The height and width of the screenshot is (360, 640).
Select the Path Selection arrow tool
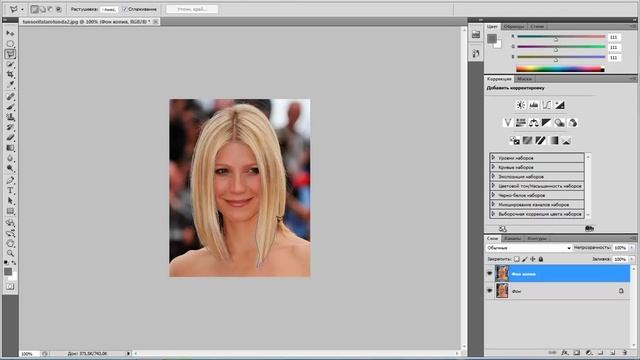(x=10, y=201)
